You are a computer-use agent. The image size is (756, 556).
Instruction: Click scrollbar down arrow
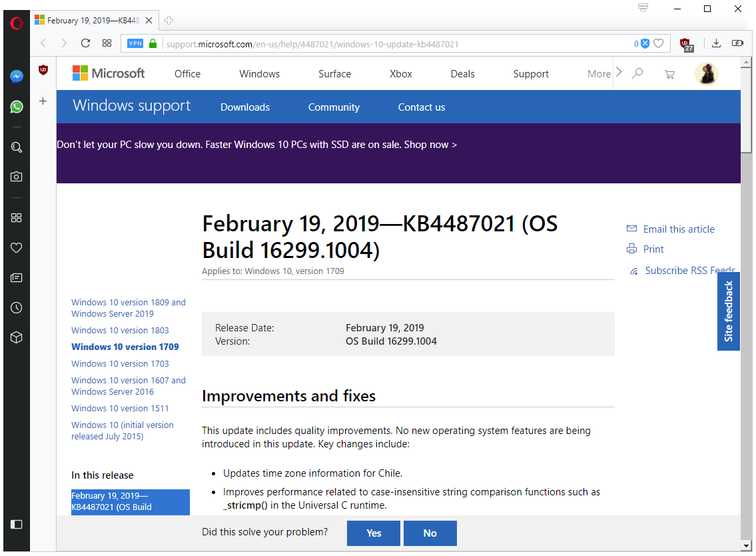click(747, 546)
